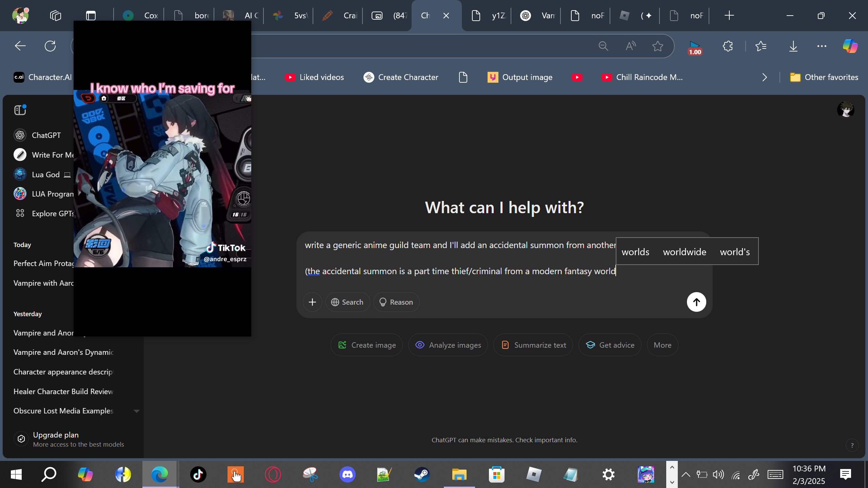The height and width of the screenshot is (488, 868).
Task: Open the Copilot sidebar icon
Action: point(850,46)
